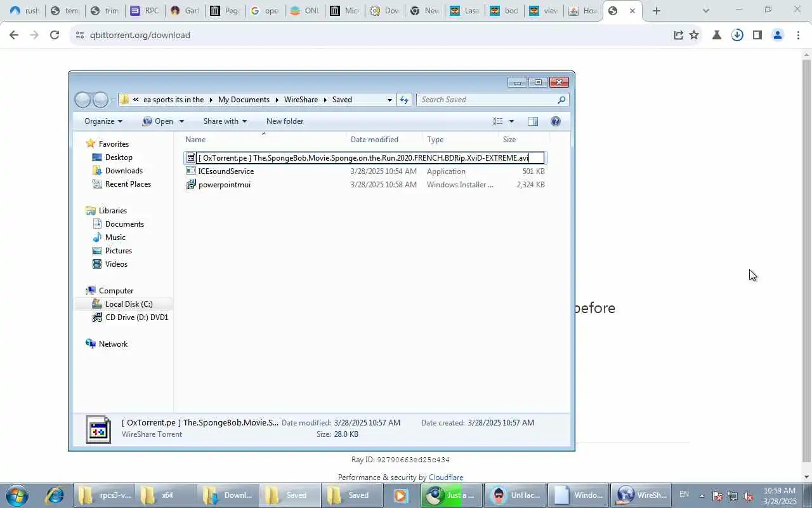
Task: Click the Open toolbar button
Action: pos(158,121)
